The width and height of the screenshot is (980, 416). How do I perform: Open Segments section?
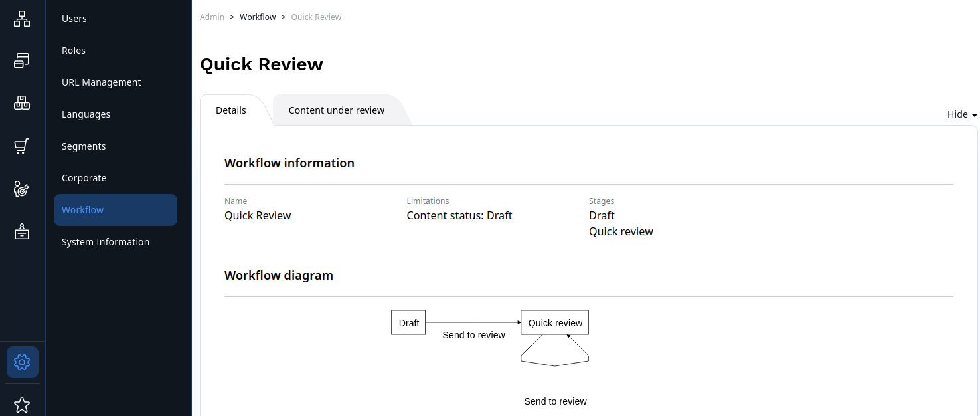click(x=116, y=146)
